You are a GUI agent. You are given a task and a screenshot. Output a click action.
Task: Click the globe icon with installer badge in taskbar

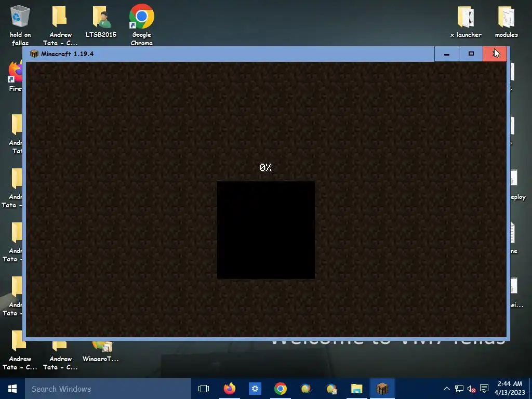[x=331, y=389]
